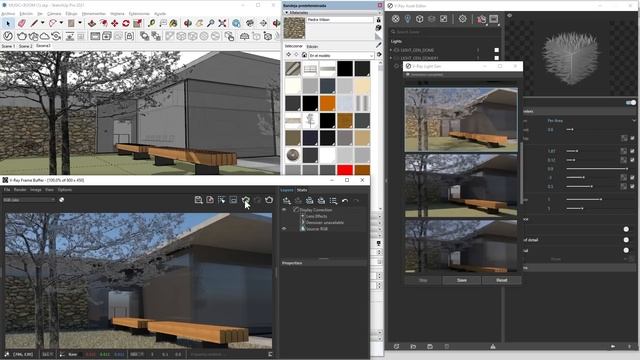Screen dimensions: 640x360
Task: Toggle the 'of detail' switch
Action: (x=626, y=240)
